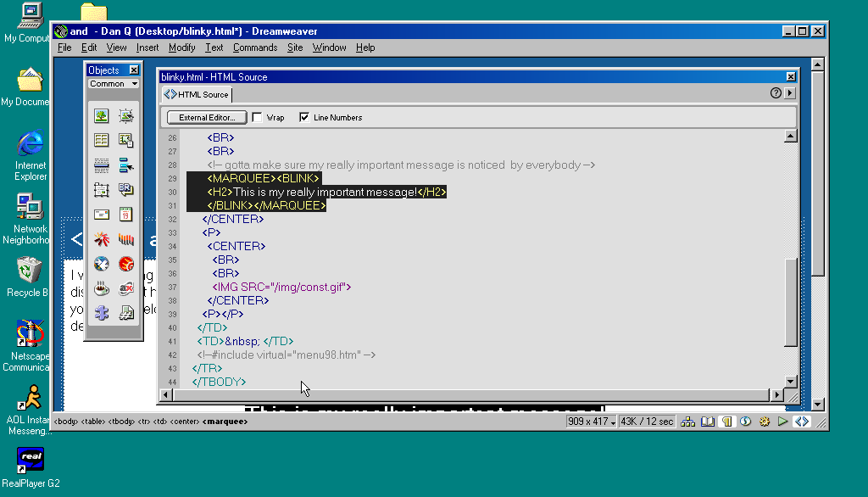Expand the HTML Source panel options arrow
This screenshot has width=868, height=497.
pyautogui.click(x=790, y=93)
